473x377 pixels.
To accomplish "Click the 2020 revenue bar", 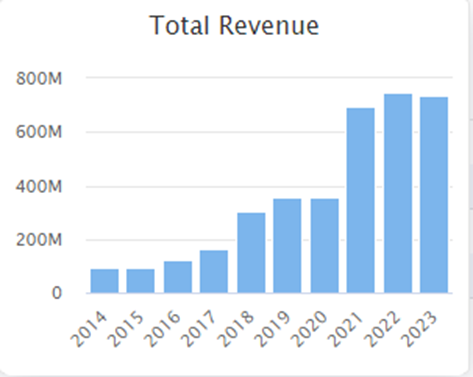I will (x=325, y=246).
